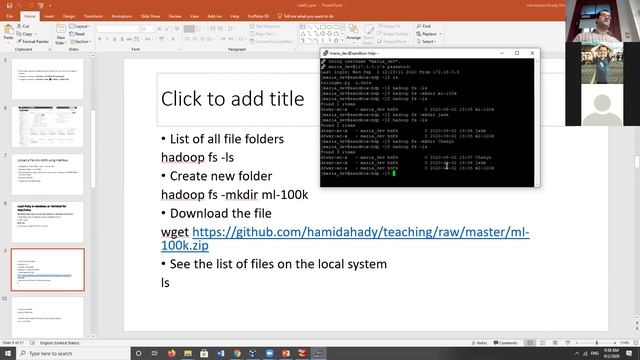Click the Find command in ribbon
This screenshot has height=360, width=640.
coord(424,26)
